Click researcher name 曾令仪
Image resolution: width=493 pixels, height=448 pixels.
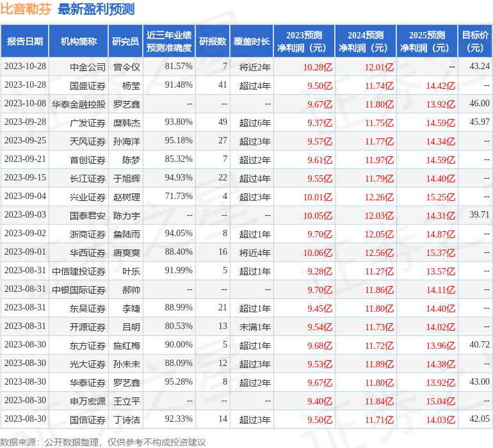(x=126, y=67)
